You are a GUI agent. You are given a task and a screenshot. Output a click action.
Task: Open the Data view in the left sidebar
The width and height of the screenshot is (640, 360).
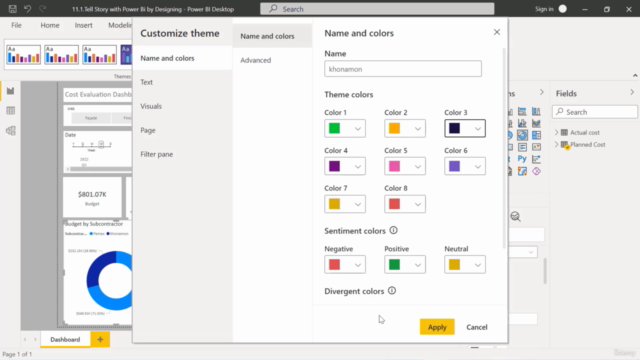pos(11,111)
